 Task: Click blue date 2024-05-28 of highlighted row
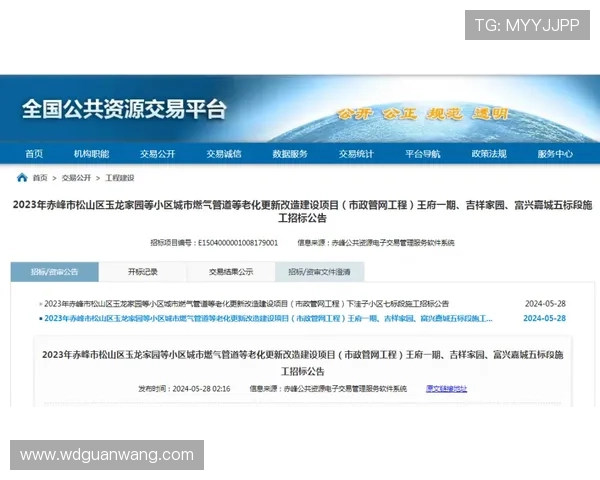tap(545, 318)
